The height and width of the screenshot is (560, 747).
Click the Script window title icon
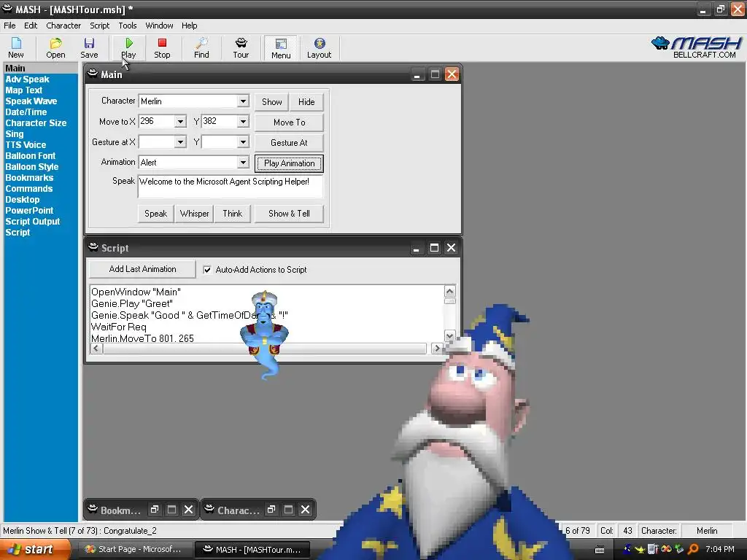click(93, 247)
